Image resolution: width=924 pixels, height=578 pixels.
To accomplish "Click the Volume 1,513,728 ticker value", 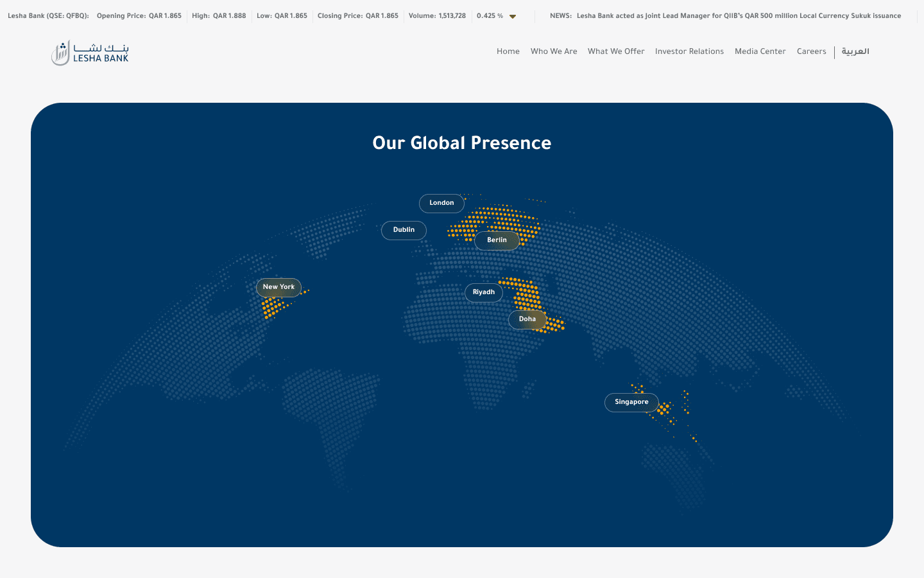I will [437, 16].
